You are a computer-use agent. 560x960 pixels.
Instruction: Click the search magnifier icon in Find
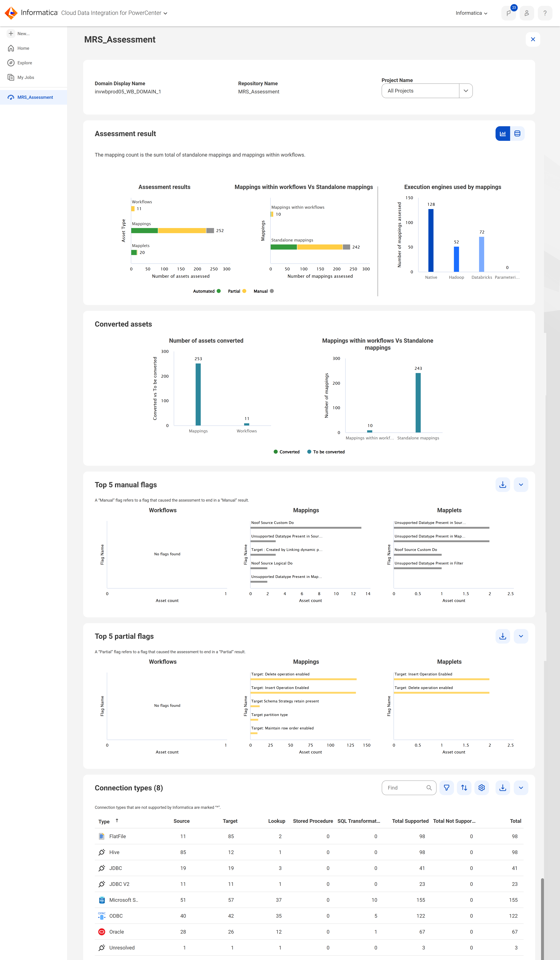point(429,788)
